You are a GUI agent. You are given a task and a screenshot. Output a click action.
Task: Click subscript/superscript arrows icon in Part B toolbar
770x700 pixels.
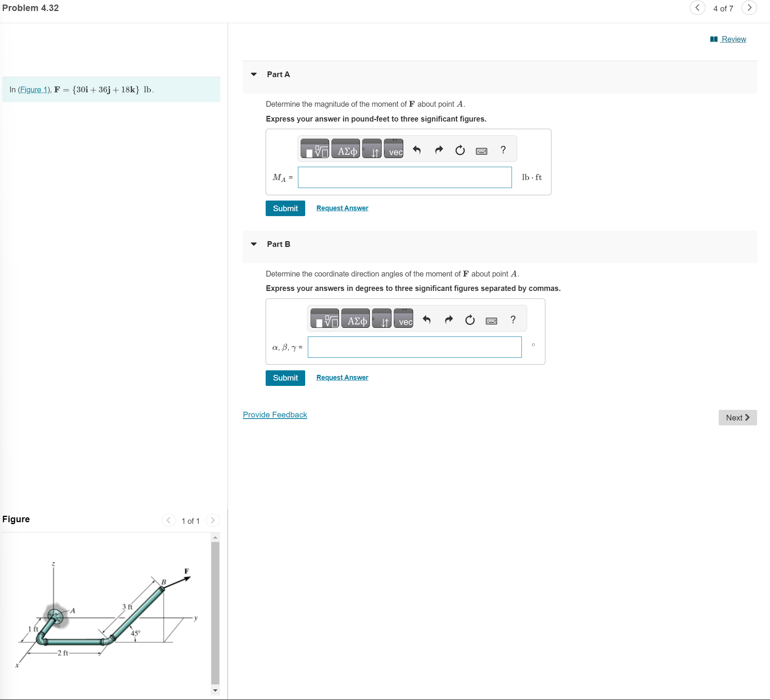point(382,319)
